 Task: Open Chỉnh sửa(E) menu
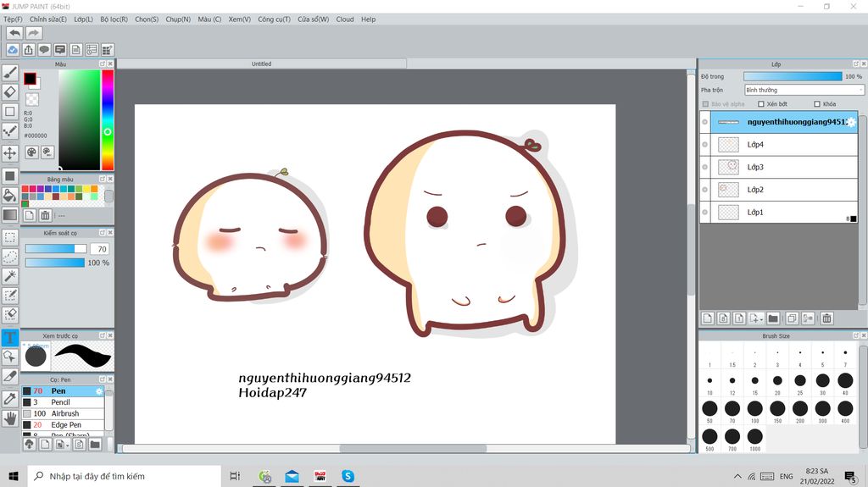47,19
